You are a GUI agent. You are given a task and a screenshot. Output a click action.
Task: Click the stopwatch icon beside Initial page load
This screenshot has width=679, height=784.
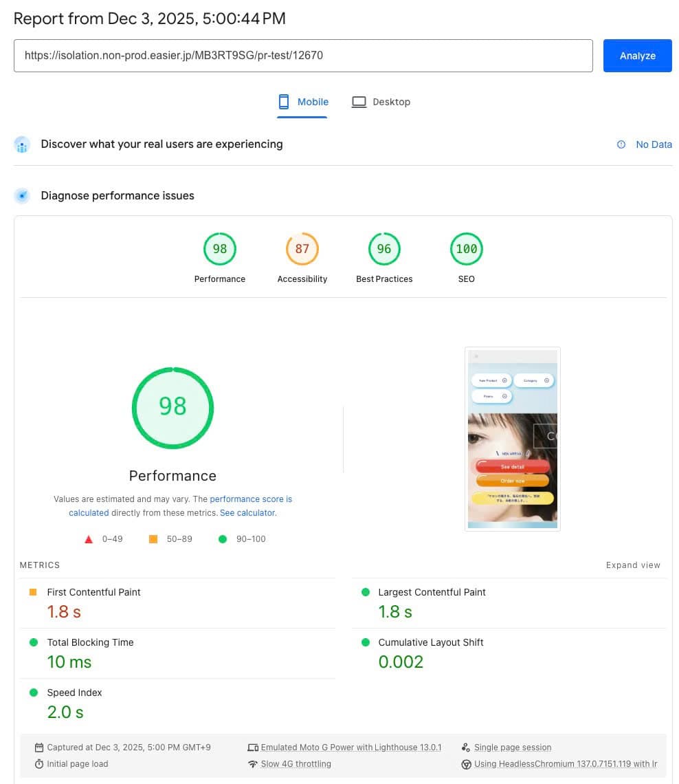pos(39,764)
